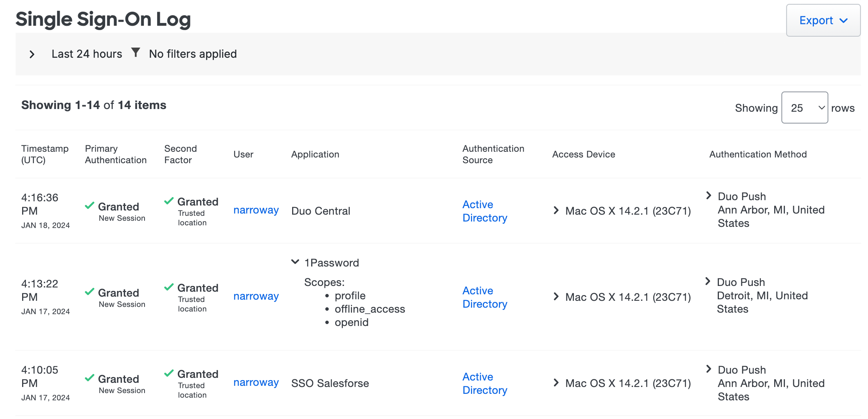This screenshot has width=868, height=419.
Task: Open Active Directory link in 1Password row
Action: pyautogui.click(x=485, y=297)
